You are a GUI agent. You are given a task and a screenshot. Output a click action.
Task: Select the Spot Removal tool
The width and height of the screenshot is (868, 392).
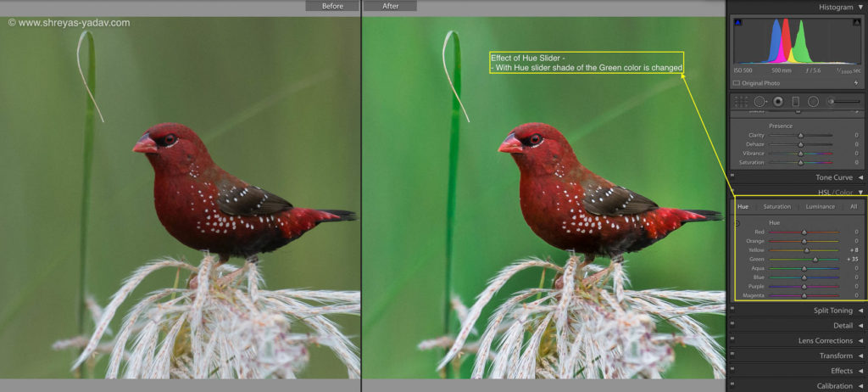(x=759, y=102)
